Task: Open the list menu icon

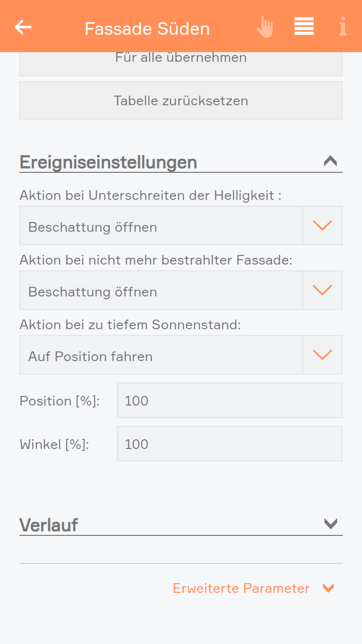Action: point(304,27)
